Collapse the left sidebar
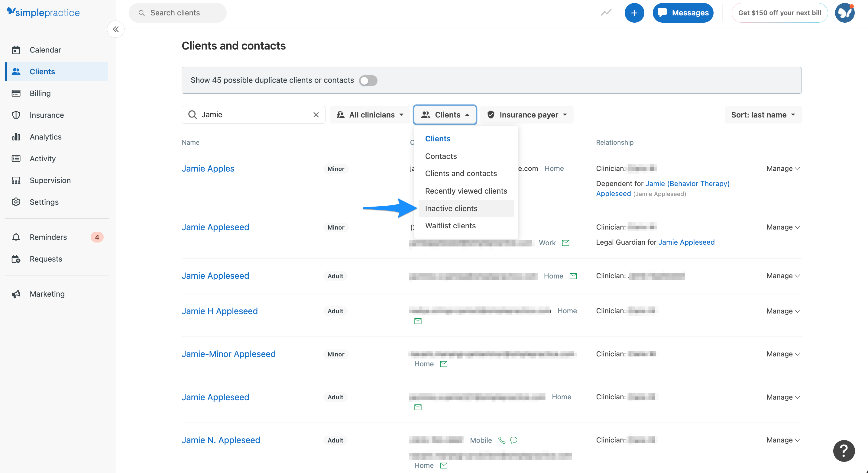 [x=115, y=29]
